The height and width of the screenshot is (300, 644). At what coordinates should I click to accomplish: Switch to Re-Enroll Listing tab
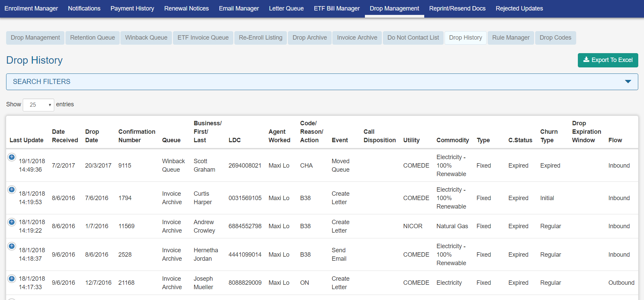[260, 38]
